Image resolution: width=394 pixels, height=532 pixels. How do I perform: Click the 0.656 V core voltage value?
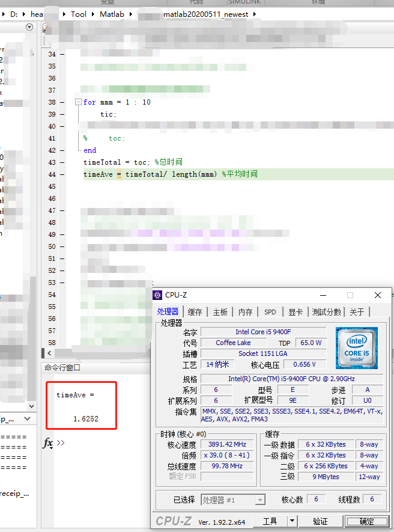click(305, 364)
